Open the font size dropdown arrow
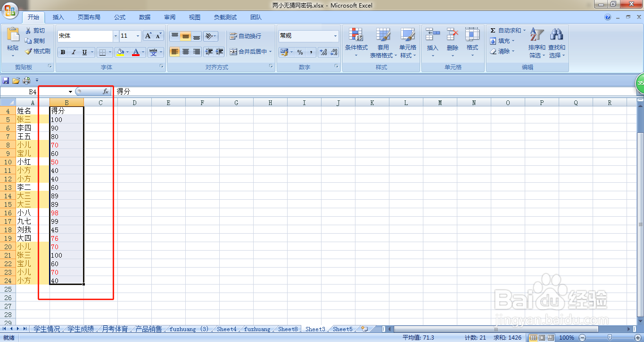This screenshot has width=644, height=342. point(138,36)
